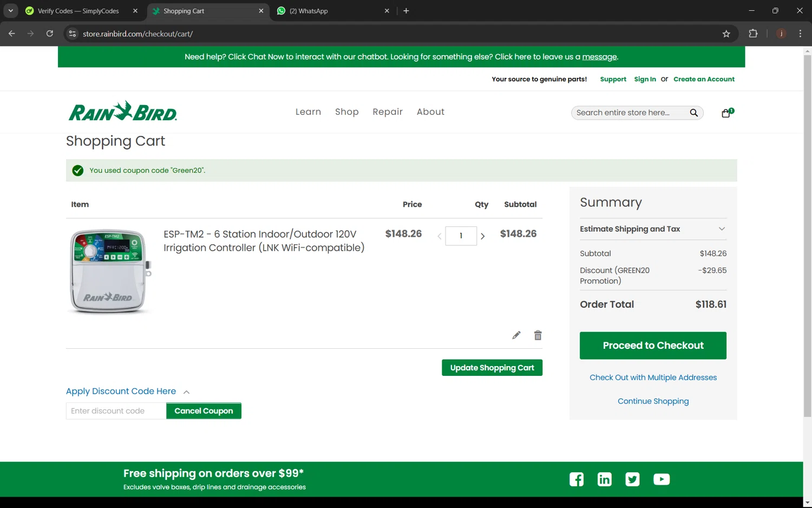Screen dimensions: 812x508
Task: Open the Chrome profile avatar
Action: (781, 34)
